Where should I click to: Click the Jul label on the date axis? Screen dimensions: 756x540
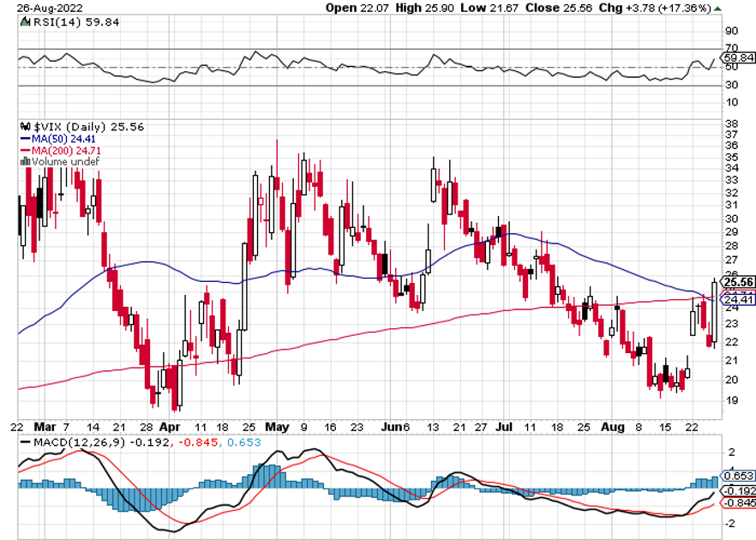click(x=506, y=425)
